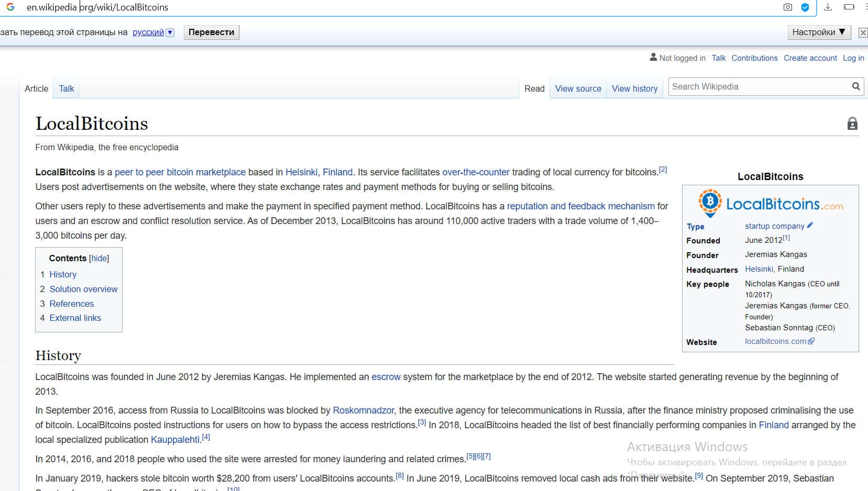This screenshot has height=491, width=868.
Task: Follow the Create account link
Action: tap(810, 58)
